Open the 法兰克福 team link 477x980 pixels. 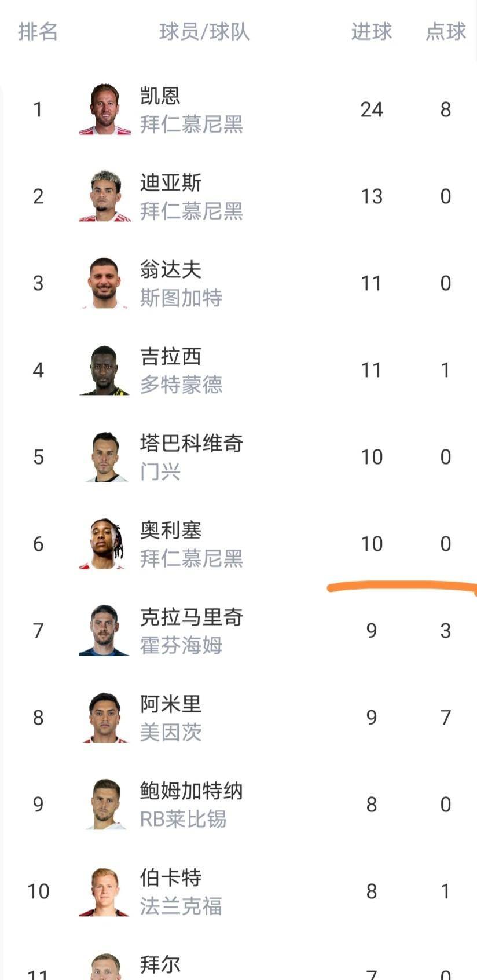tap(181, 906)
